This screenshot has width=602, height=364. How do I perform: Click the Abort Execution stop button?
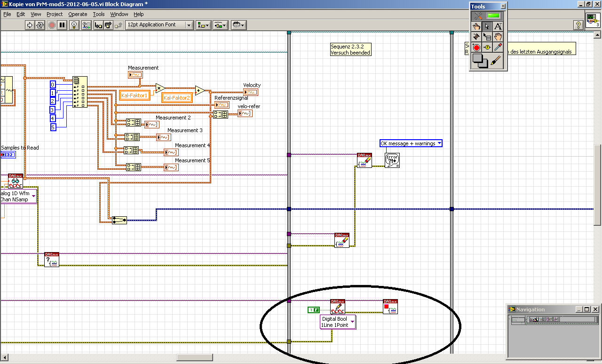pyautogui.click(x=51, y=25)
